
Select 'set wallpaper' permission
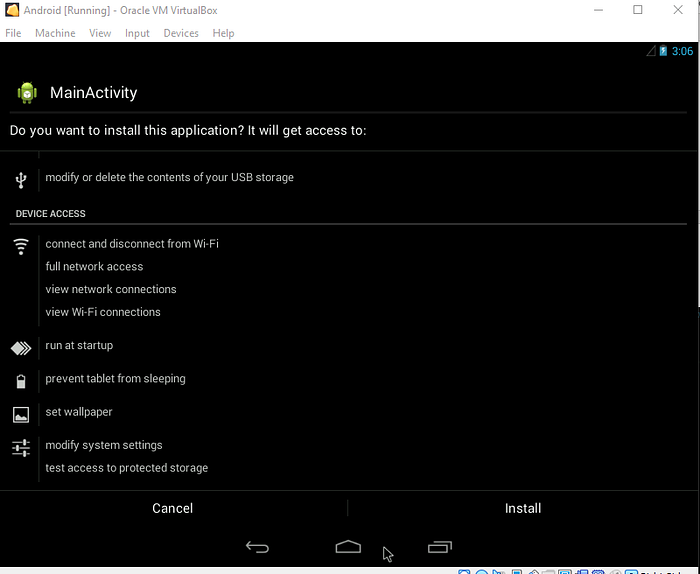click(79, 412)
